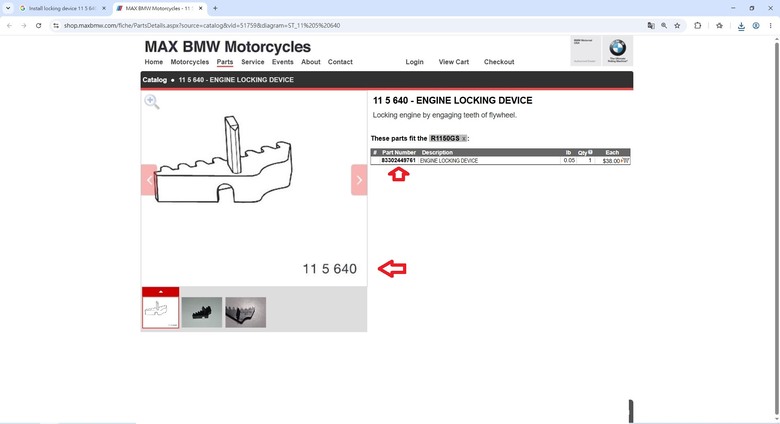Select the close-up teeth photo thumbnail

tap(245, 312)
